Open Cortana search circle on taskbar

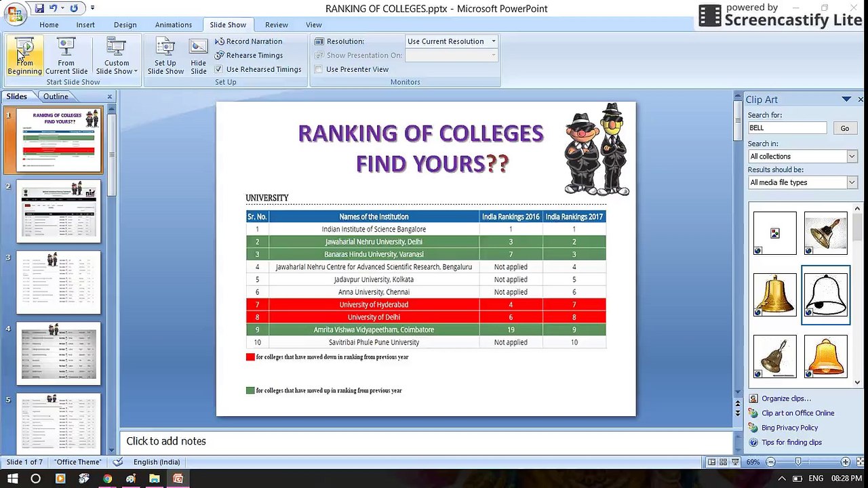click(36, 479)
